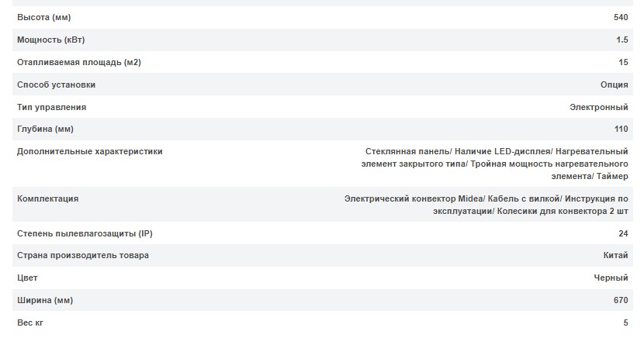This screenshot has height=338, width=644.
Task: Click the "Тип управления" label
Action: (51, 107)
